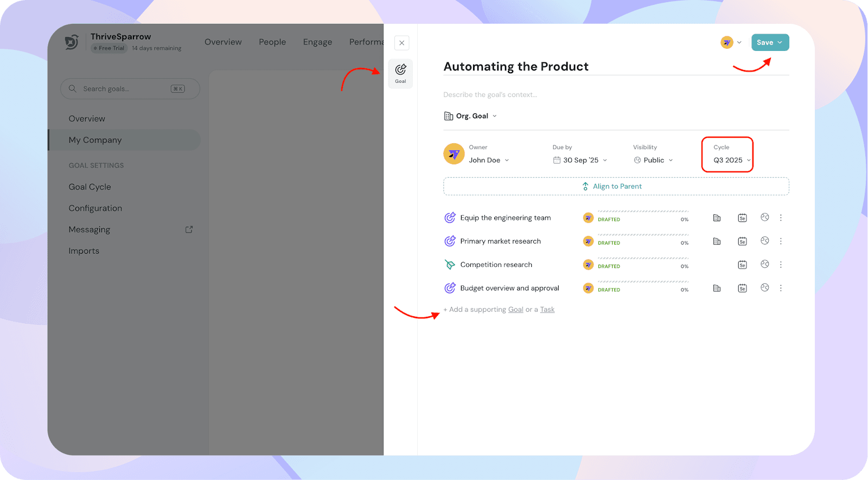The width and height of the screenshot is (868, 480).
Task: Edit the title Automating the Product
Action: click(516, 66)
